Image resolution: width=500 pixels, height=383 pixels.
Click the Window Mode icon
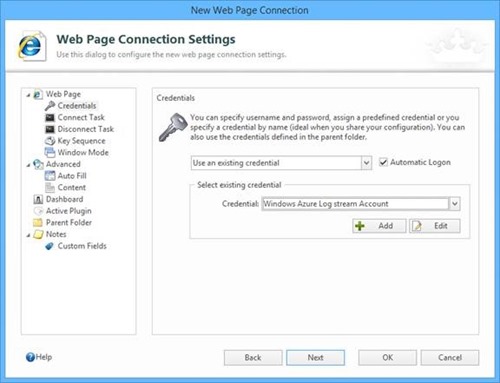point(50,152)
